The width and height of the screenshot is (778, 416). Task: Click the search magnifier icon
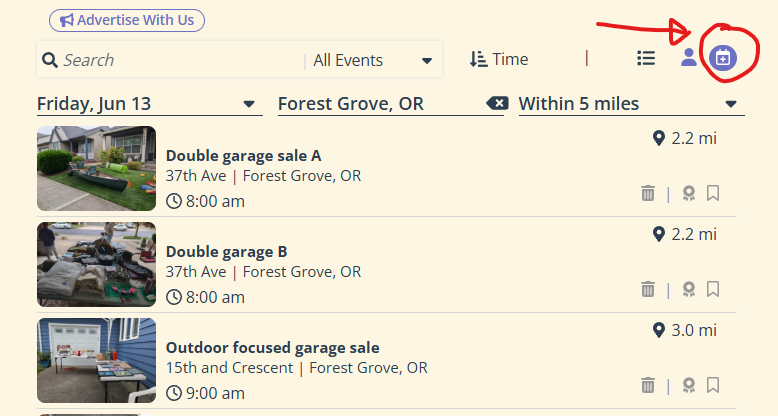point(50,60)
